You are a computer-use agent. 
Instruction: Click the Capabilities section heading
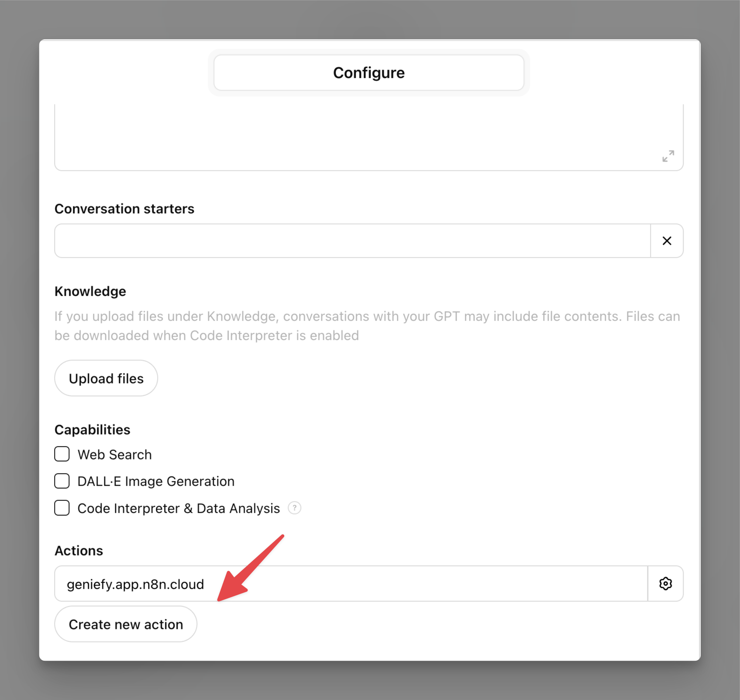pos(93,430)
